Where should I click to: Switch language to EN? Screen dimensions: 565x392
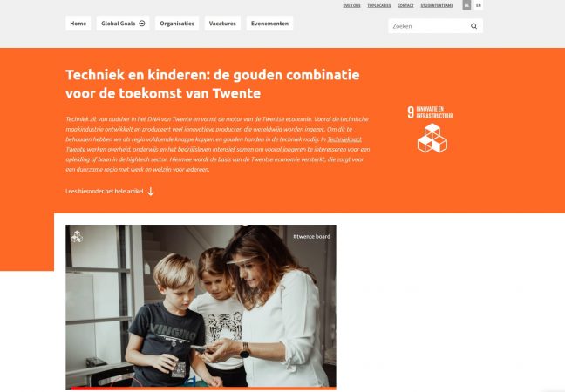(x=478, y=5)
